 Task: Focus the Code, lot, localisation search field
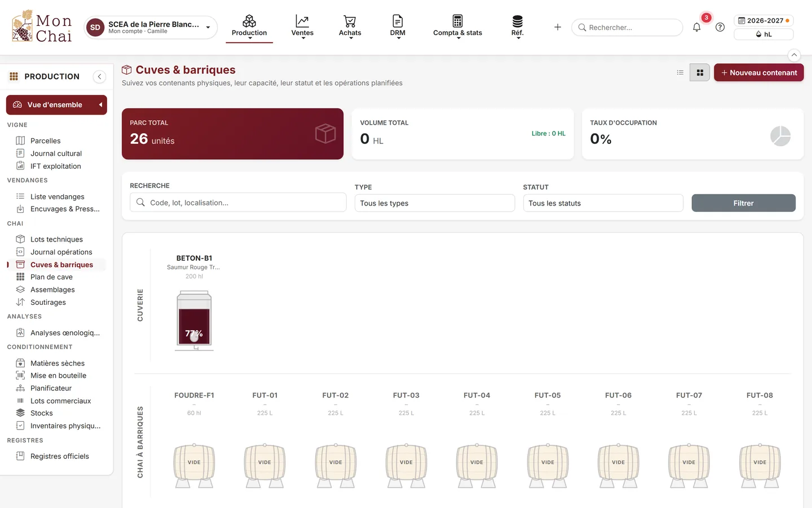[x=238, y=203]
